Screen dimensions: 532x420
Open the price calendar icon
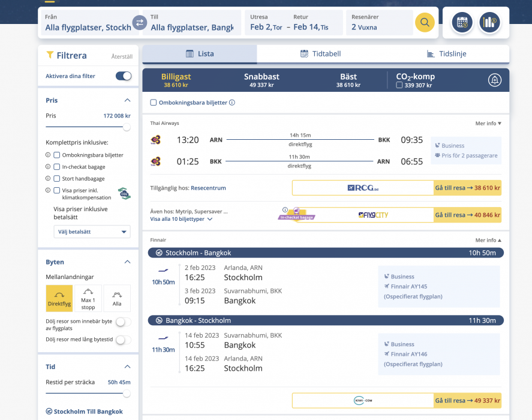coord(462,23)
